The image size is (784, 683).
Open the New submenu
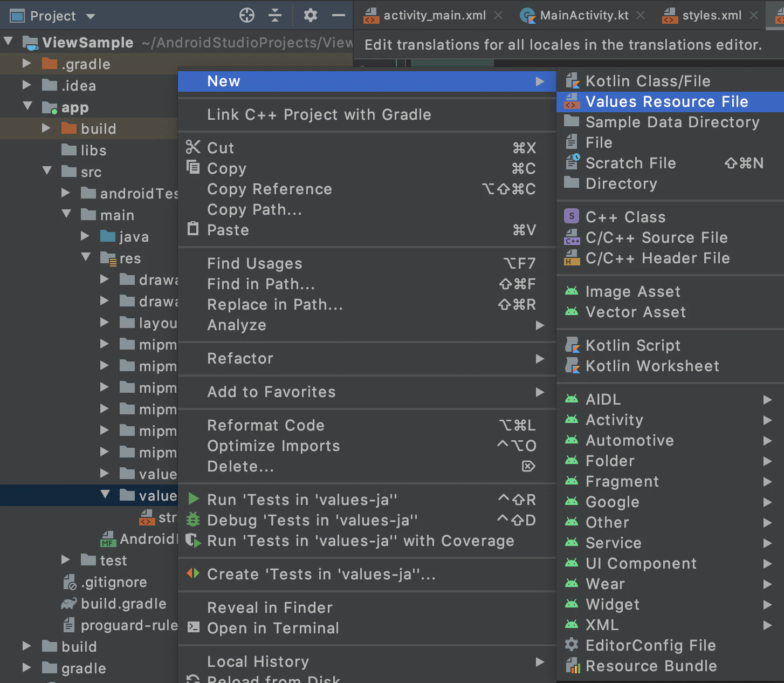(x=367, y=81)
